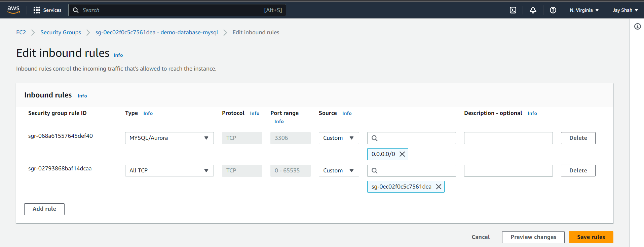Go to EC2 breadcrumb
Image resolution: width=644 pixels, height=247 pixels.
click(21, 32)
